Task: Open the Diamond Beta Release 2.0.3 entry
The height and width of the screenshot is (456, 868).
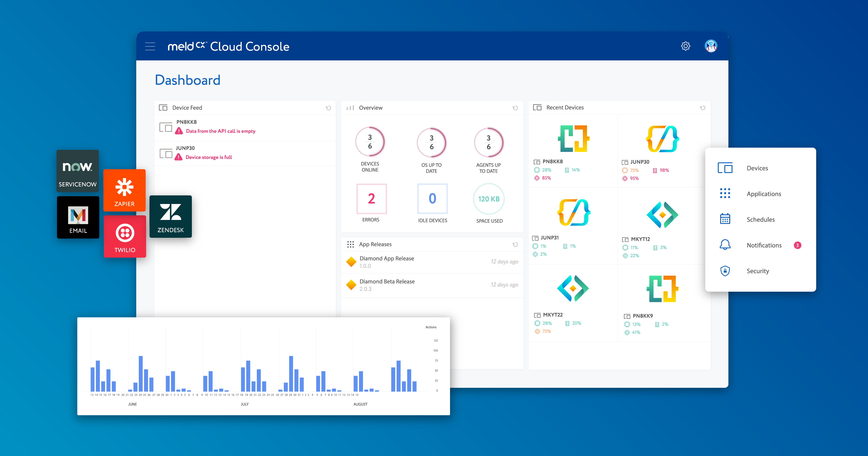Action: (x=388, y=285)
